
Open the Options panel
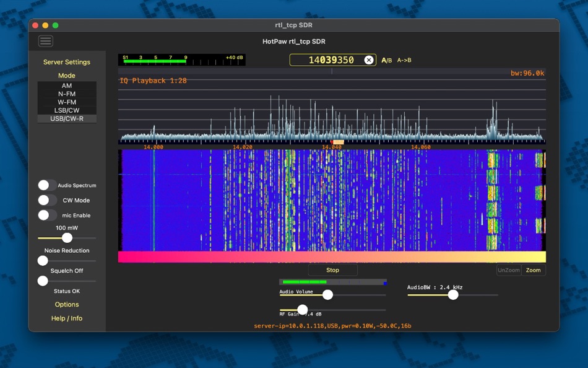(67, 304)
